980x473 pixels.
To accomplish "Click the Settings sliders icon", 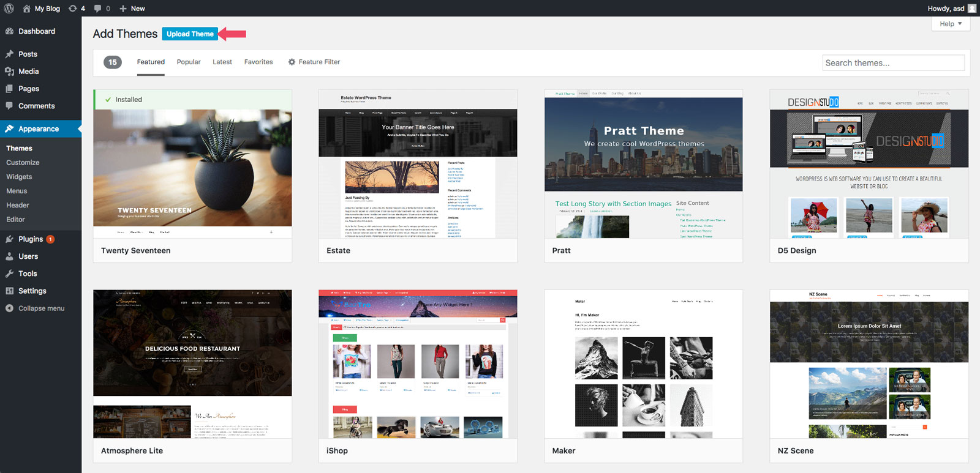I will 9,291.
